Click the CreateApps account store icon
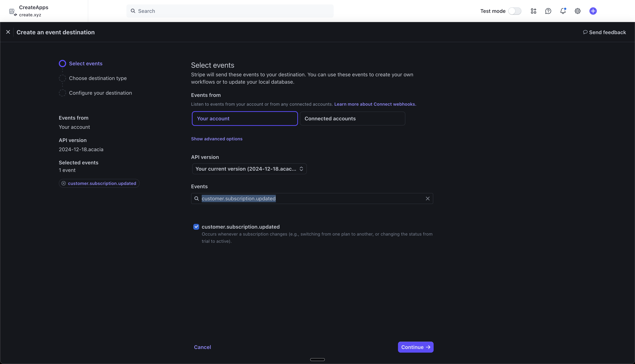Image resolution: width=635 pixels, height=364 pixels. (12, 11)
